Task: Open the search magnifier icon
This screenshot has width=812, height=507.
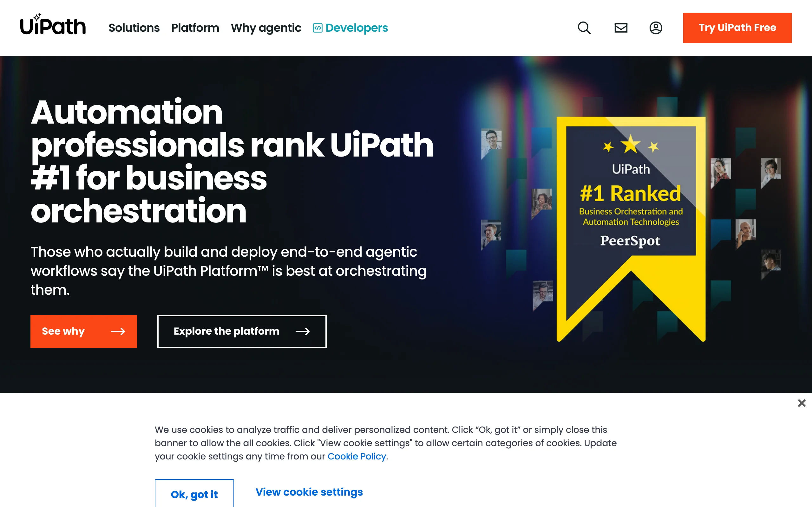Action: 584,28
